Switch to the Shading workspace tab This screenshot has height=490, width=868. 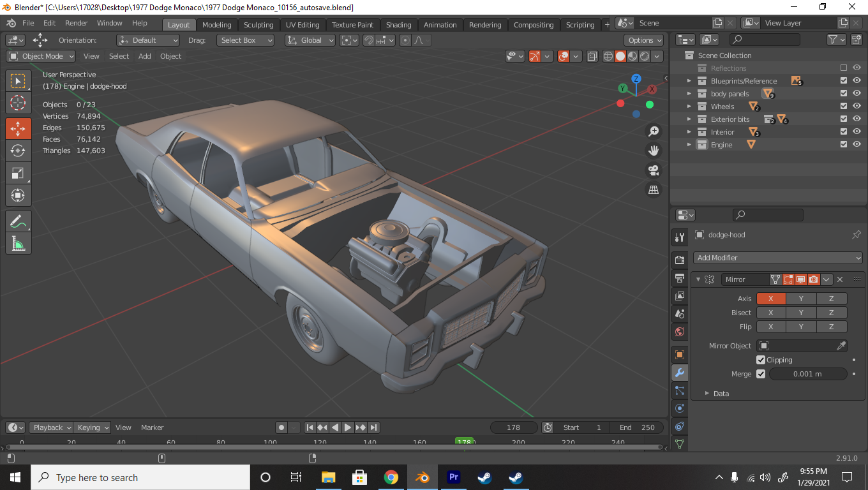[399, 25]
